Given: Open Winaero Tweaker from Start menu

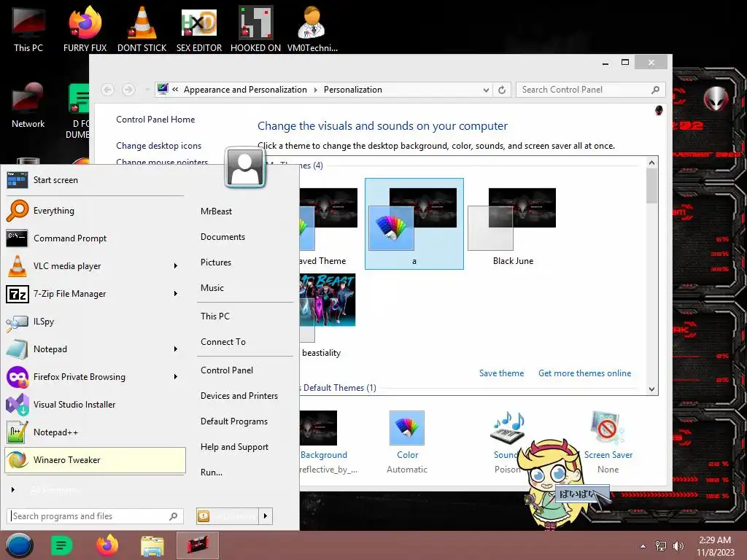Looking at the screenshot, I should tap(94, 460).
